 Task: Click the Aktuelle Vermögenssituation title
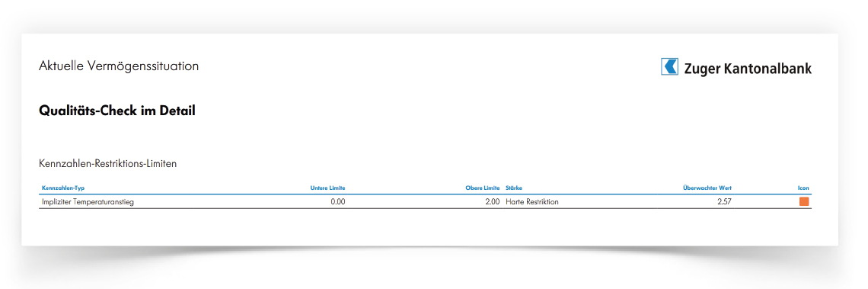click(119, 66)
